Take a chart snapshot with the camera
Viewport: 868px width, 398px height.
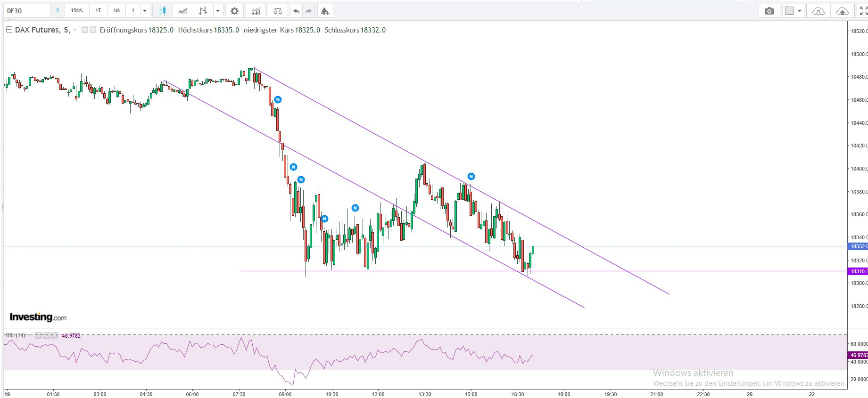769,11
